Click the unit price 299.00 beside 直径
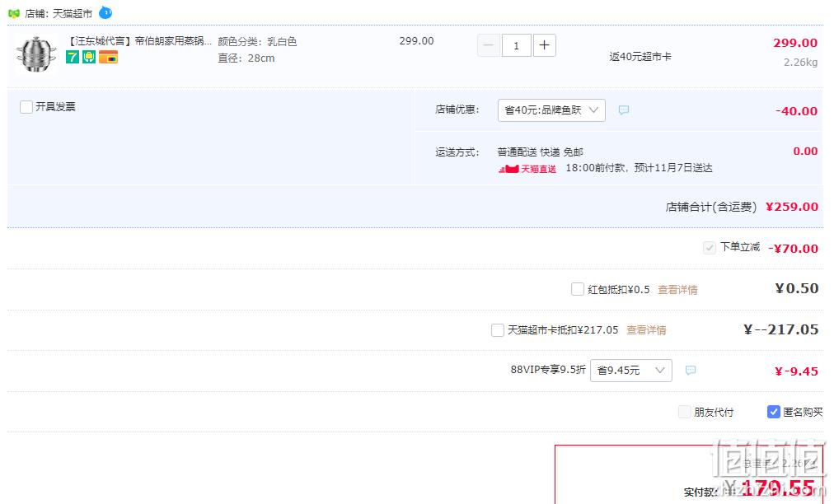The height and width of the screenshot is (504, 834). coord(416,41)
